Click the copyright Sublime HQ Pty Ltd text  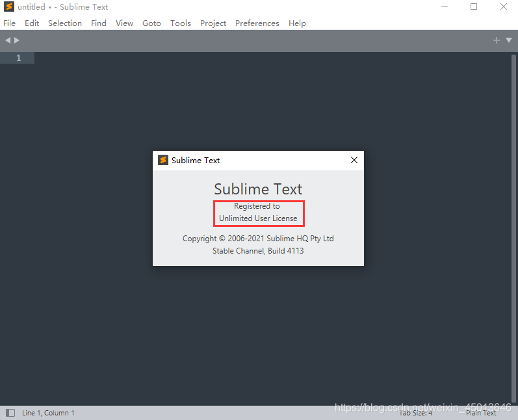(x=258, y=239)
